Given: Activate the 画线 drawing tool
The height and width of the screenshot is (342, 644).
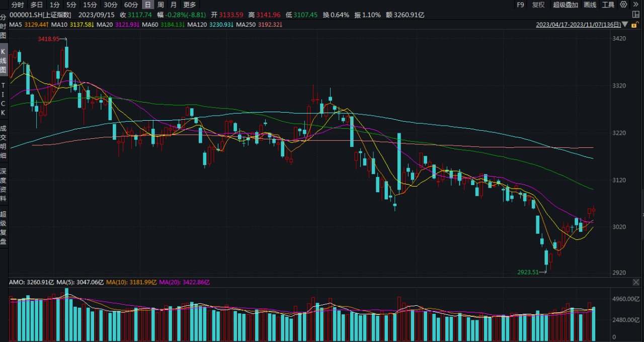Looking at the screenshot, I should pos(590,5).
